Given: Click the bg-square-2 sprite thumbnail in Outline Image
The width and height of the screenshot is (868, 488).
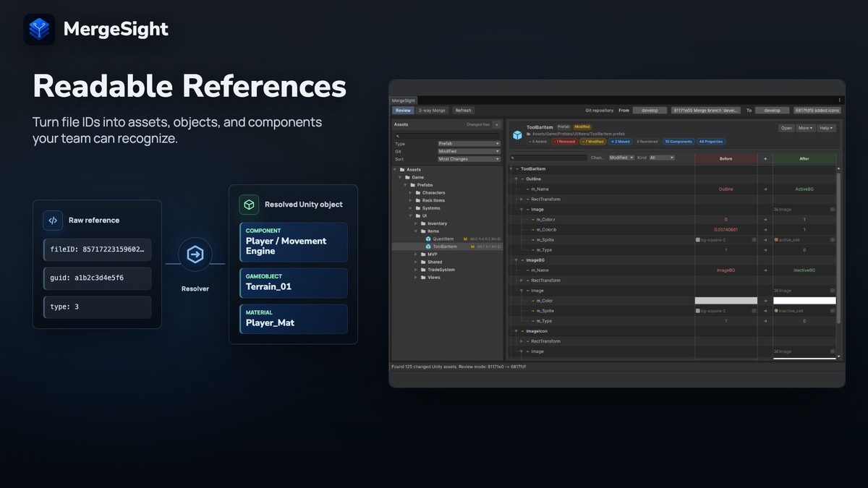Looking at the screenshot, I should pyautogui.click(x=697, y=239).
